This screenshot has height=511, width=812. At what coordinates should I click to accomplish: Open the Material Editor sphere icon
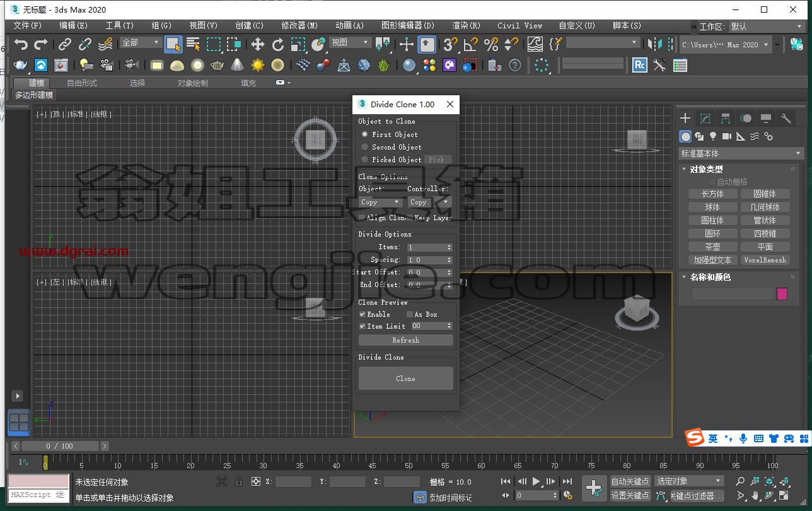click(x=409, y=65)
